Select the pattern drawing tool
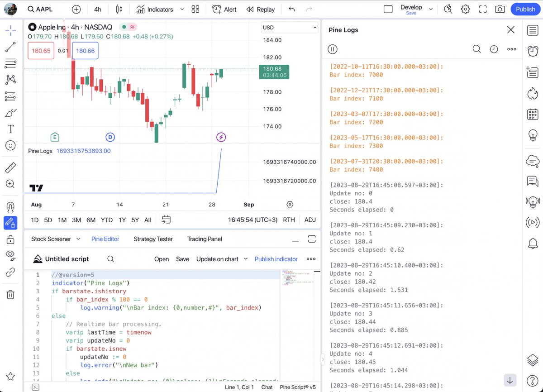The height and width of the screenshot is (392, 543). pyautogui.click(x=10, y=80)
